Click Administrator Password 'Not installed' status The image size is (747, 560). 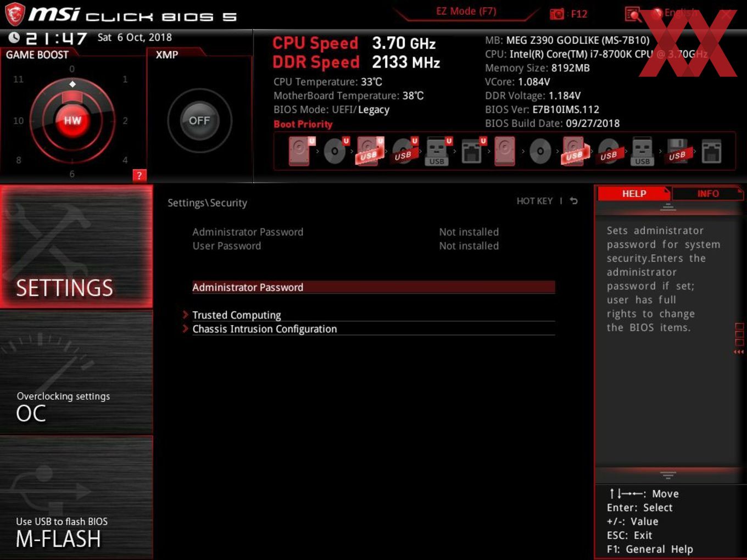[469, 232]
